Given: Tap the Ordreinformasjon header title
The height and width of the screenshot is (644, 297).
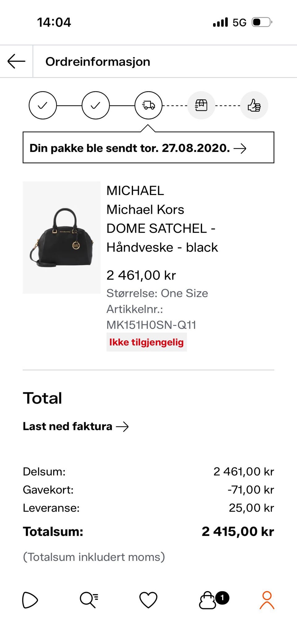Looking at the screenshot, I should click(98, 62).
